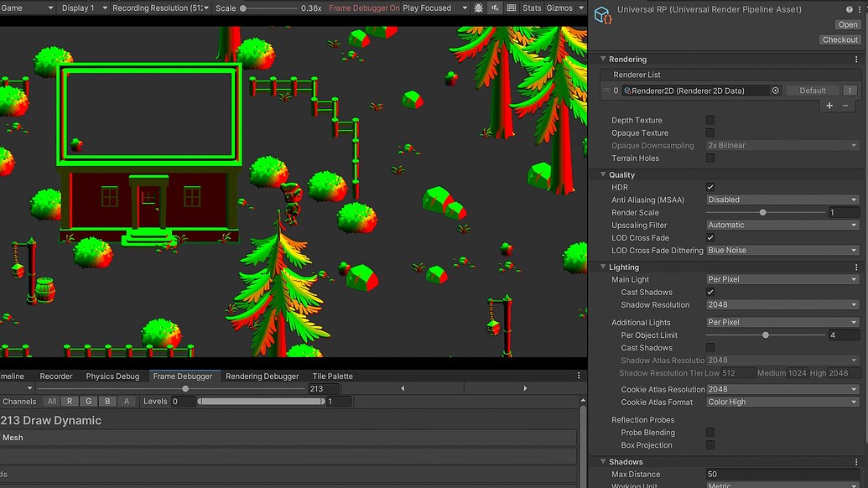Image resolution: width=868 pixels, height=488 pixels.
Task: Enable the Depth Texture checkbox
Action: click(710, 120)
